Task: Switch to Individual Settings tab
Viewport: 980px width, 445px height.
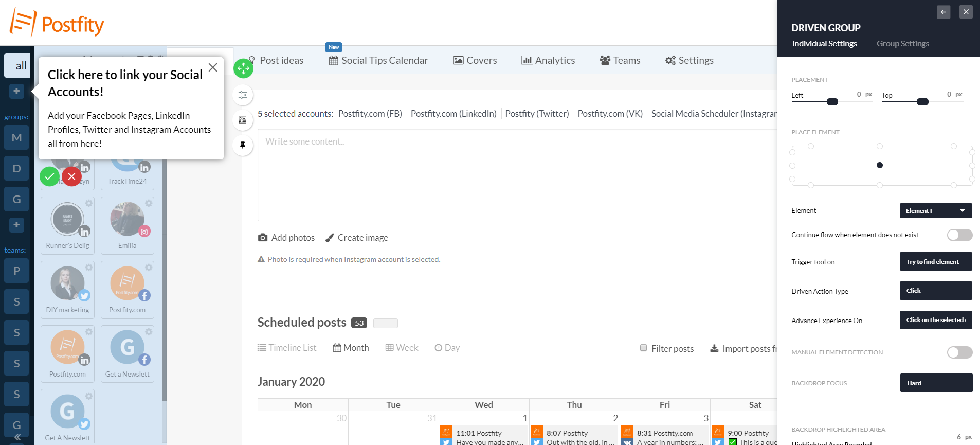Action: pos(824,44)
